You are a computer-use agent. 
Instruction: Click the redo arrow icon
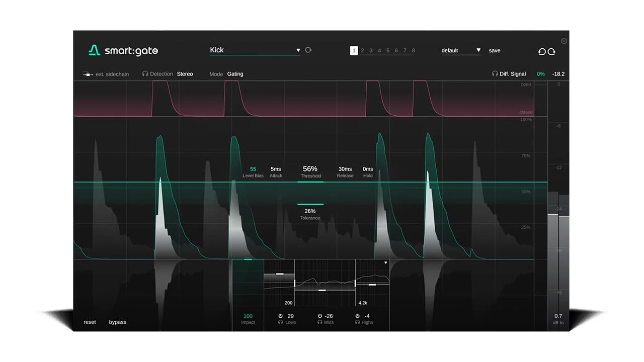(x=551, y=51)
